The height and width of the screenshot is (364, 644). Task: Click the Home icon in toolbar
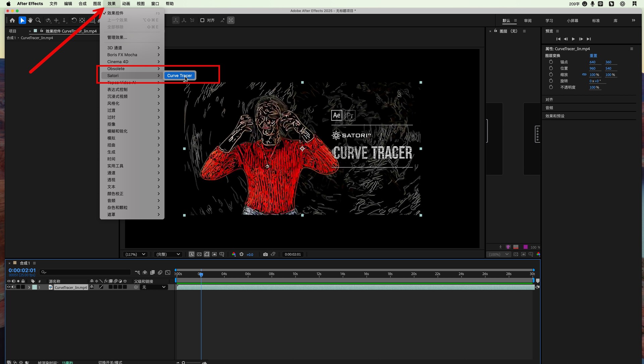pyautogui.click(x=12, y=20)
